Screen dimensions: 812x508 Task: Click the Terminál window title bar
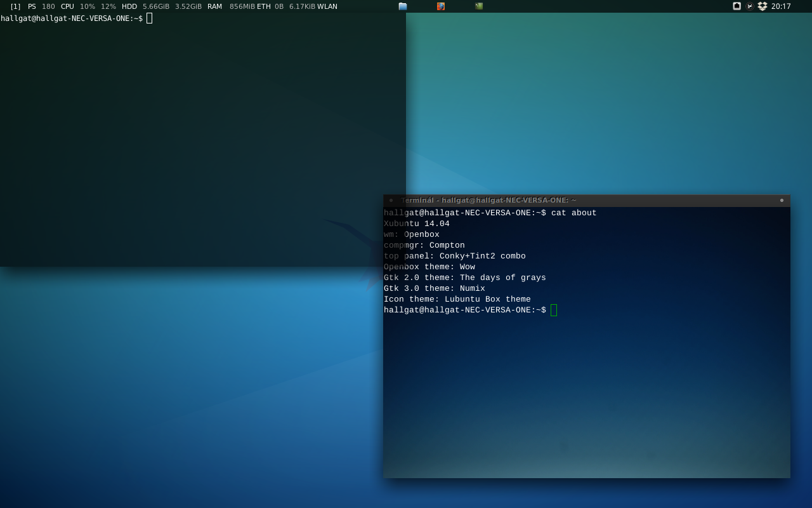point(587,200)
